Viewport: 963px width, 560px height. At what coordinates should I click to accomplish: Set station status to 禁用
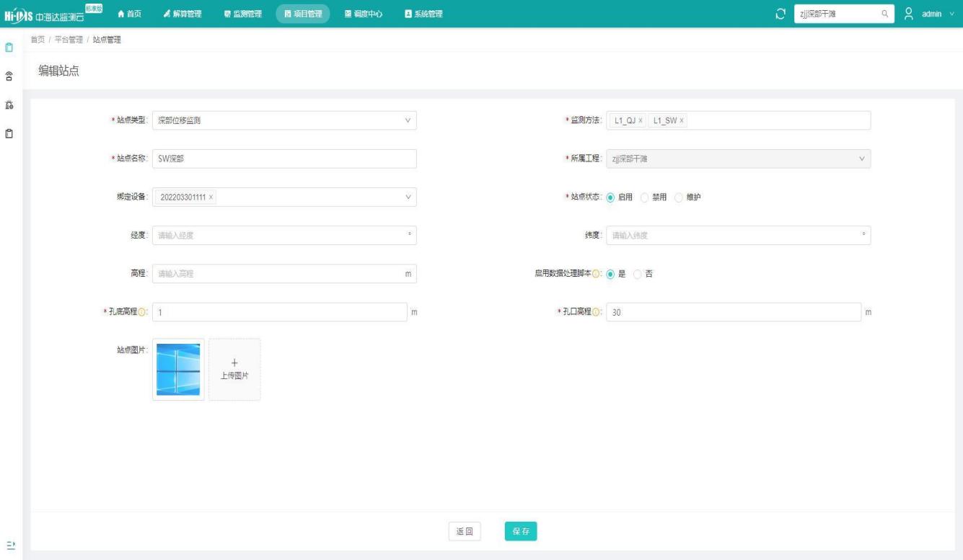[646, 197]
